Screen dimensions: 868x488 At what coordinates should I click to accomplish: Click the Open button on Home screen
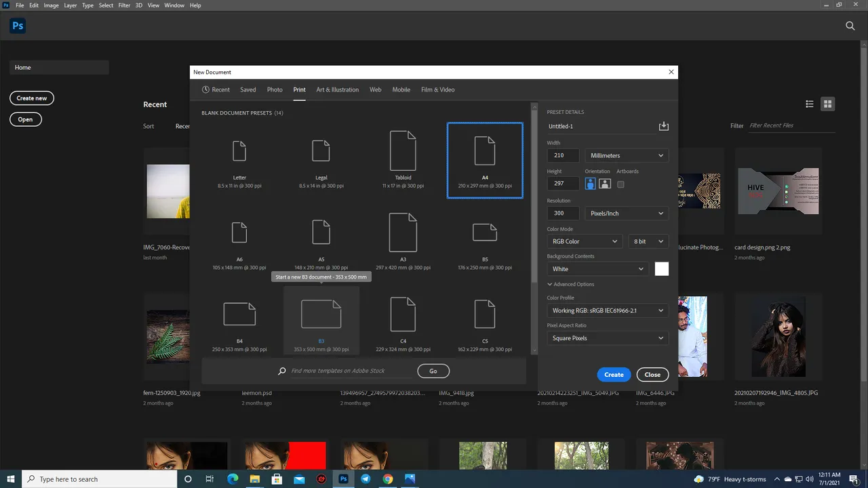25,119
